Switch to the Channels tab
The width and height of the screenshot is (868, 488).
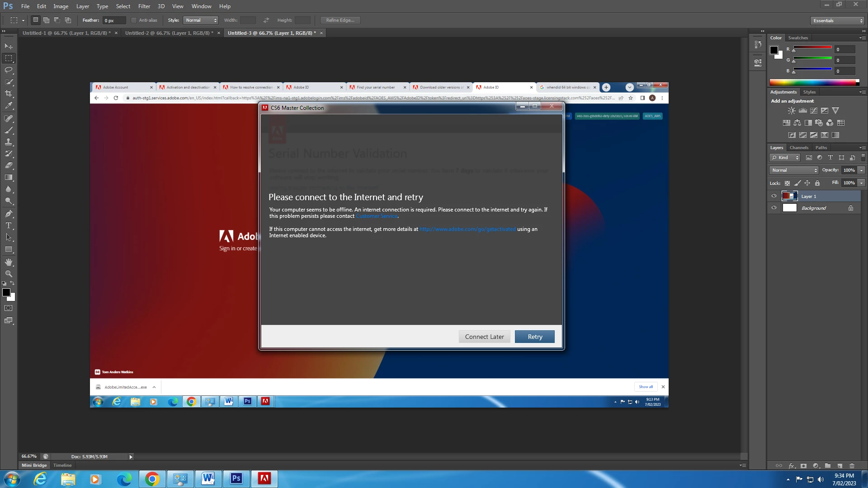coord(799,148)
